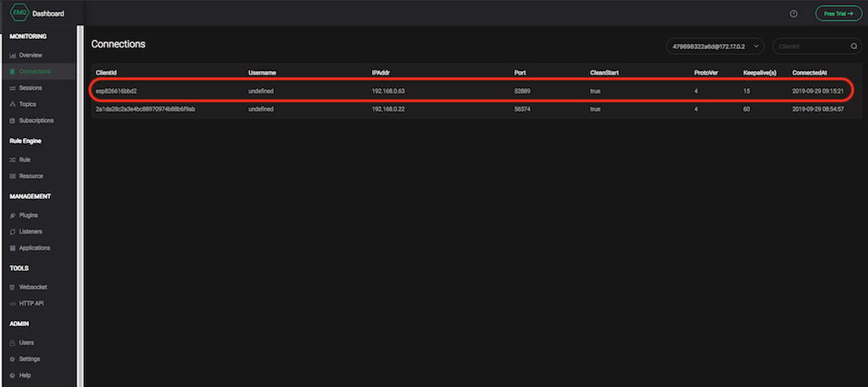Click the EMQ hexagon logo

point(19,13)
